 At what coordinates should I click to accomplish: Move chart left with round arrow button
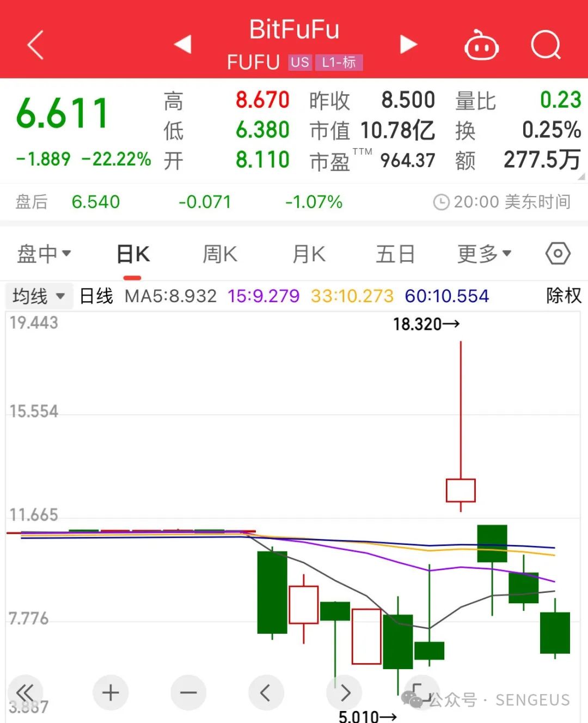pyautogui.click(x=266, y=693)
